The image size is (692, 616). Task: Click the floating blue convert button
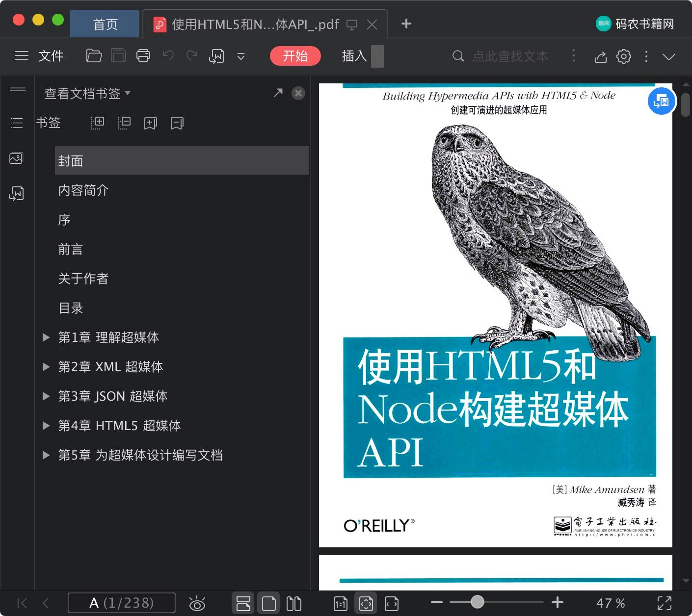tap(662, 102)
